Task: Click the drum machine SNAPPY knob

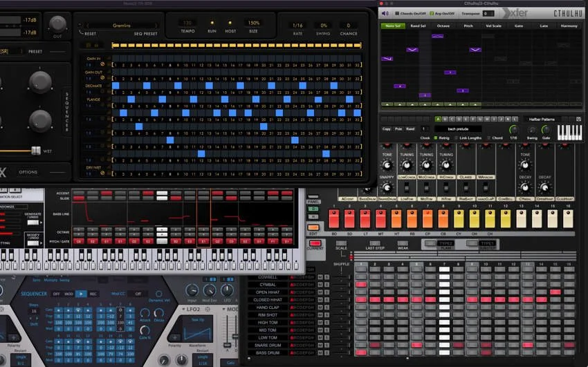Action: point(387,187)
